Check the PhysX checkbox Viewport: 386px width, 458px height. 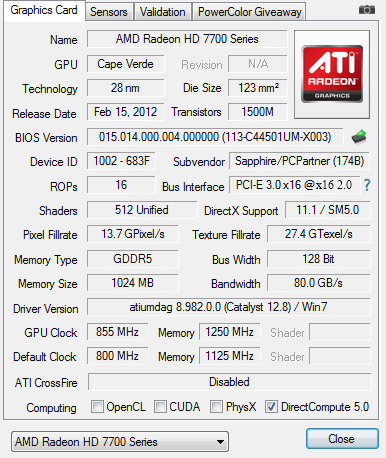pyautogui.click(x=216, y=407)
